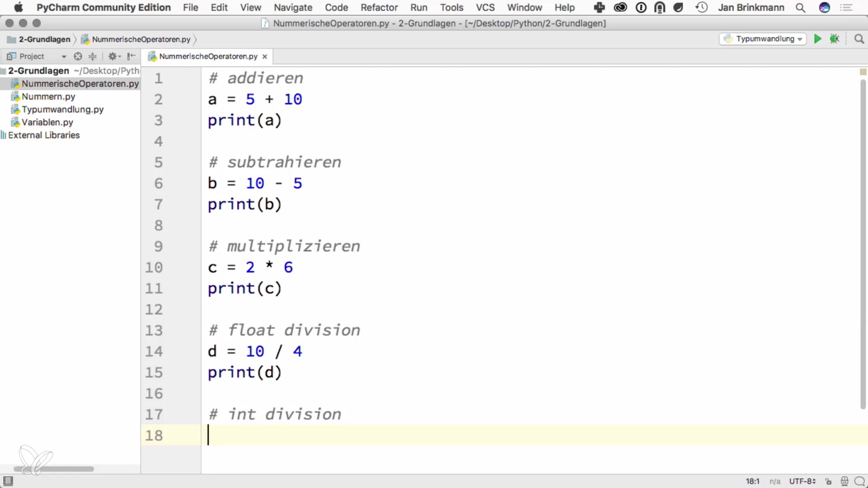The width and height of the screenshot is (868, 488).
Task: Run the Typumwandlung configuration with green play
Action: [x=817, y=39]
